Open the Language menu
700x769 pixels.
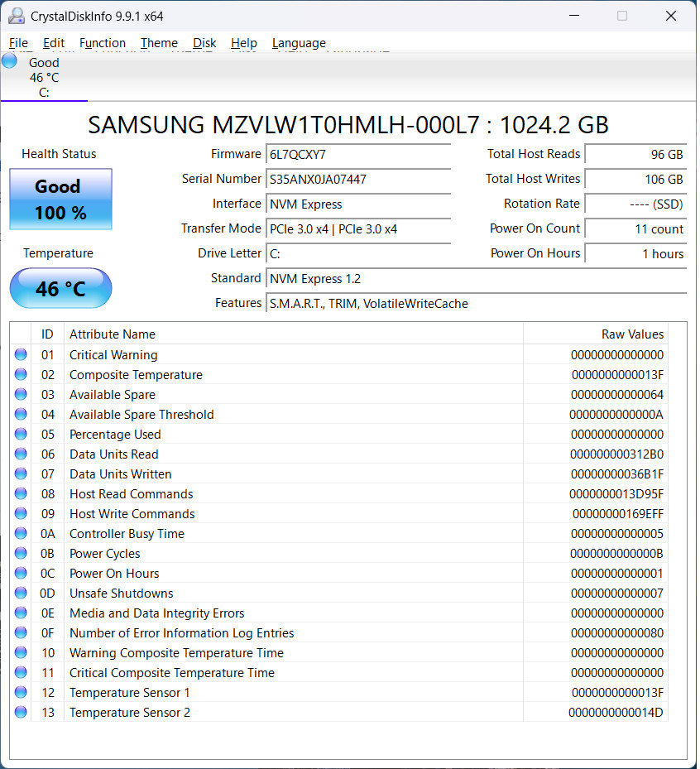[x=299, y=43]
